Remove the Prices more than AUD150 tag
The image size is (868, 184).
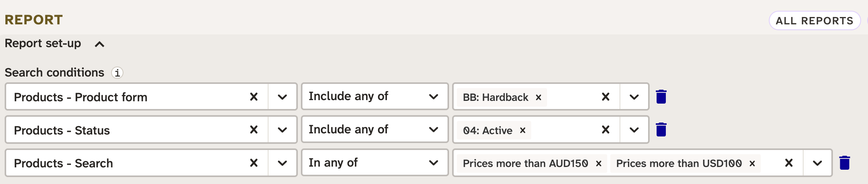599,164
